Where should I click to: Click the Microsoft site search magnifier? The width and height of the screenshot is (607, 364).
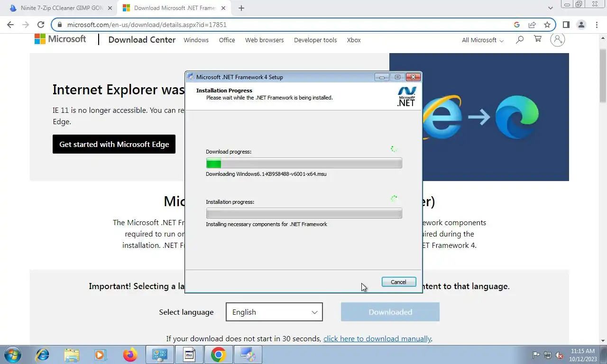click(520, 40)
